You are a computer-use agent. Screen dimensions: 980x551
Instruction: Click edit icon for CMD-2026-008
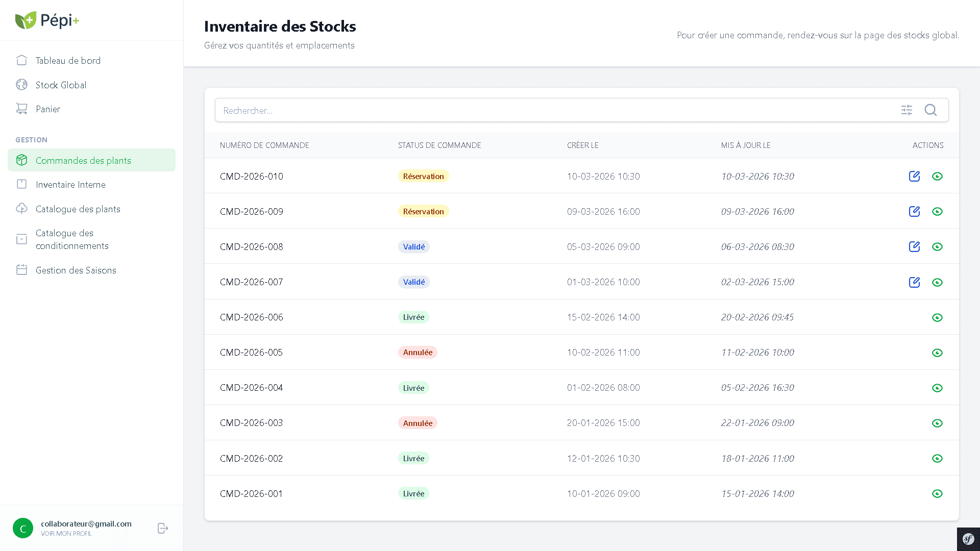coord(914,247)
